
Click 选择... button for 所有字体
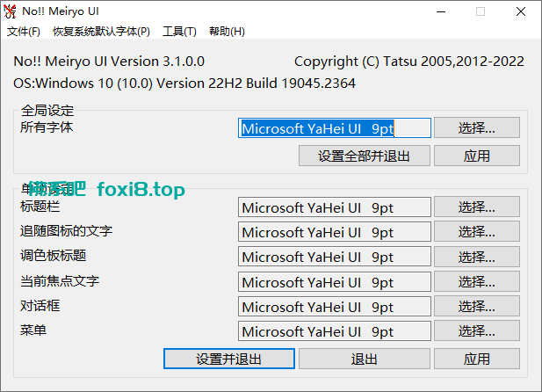tap(477, 127)
